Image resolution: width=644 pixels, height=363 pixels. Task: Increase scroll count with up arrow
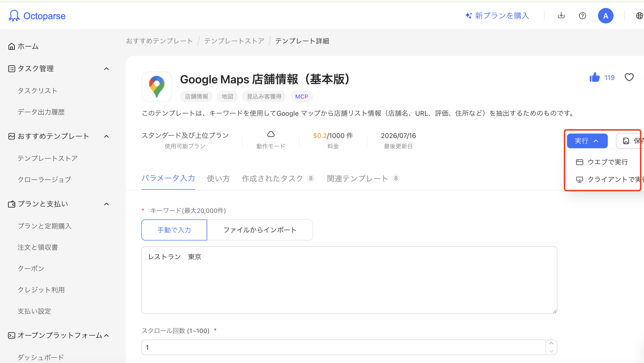coord(551,343)
